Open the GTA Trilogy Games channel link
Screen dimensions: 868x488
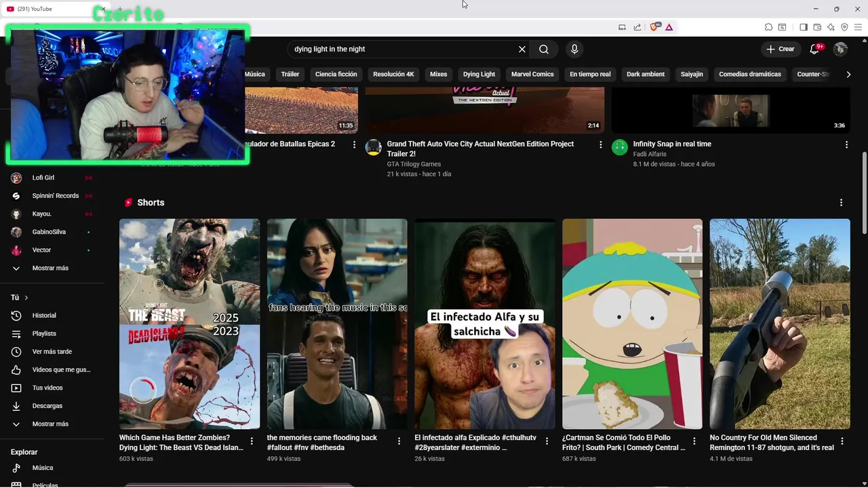pyautogui.click(x=414, y=164)
